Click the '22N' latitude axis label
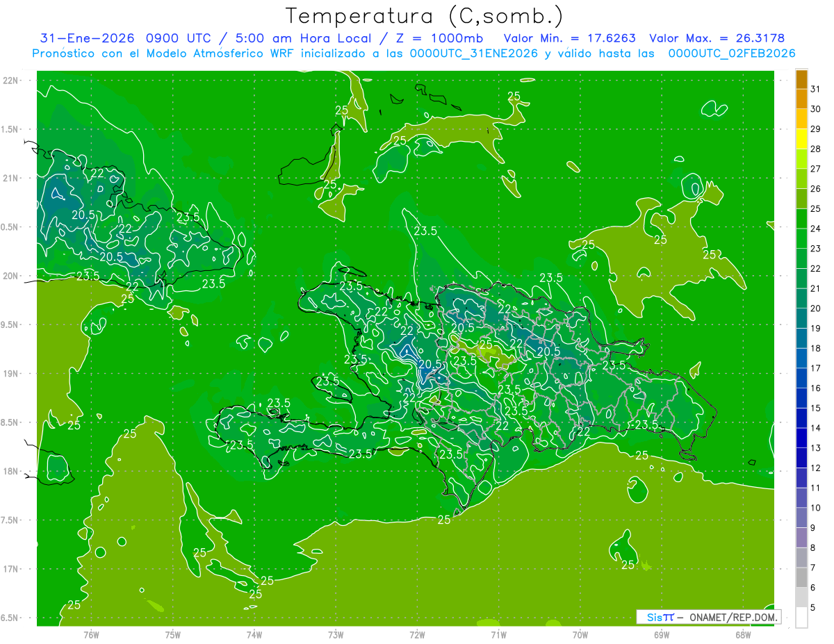Image resolution: width=834 pixels, height=644 pixels. point(12,80)
